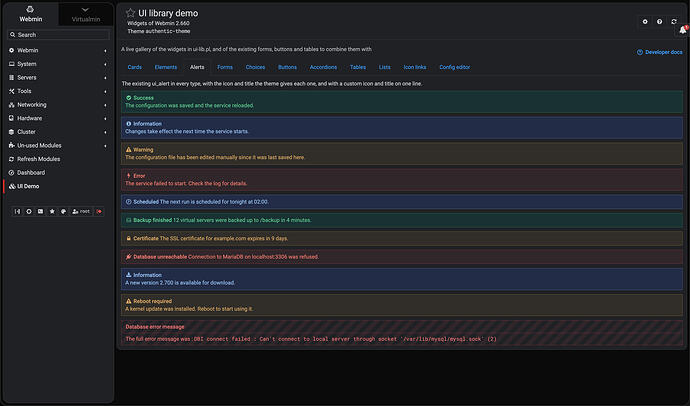
Task: Click the green check icon in Success alert
Action: click(x=128, y=98)
